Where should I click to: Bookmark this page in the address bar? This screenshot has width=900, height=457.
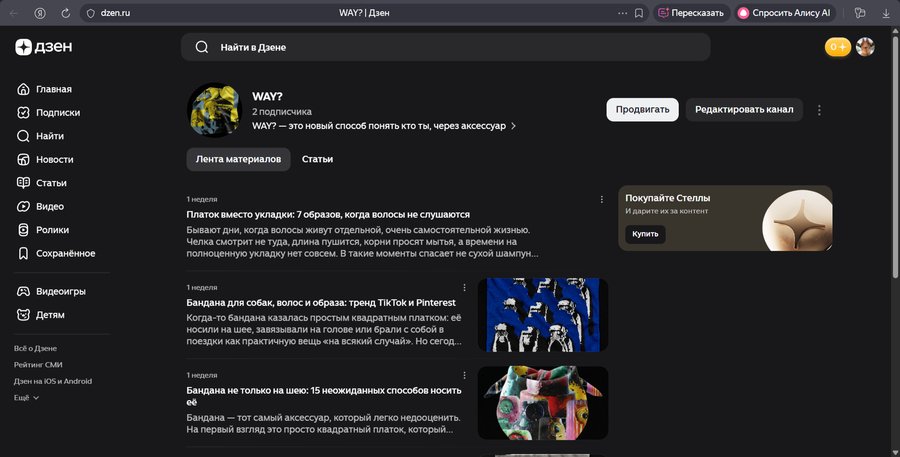[639, 13]
